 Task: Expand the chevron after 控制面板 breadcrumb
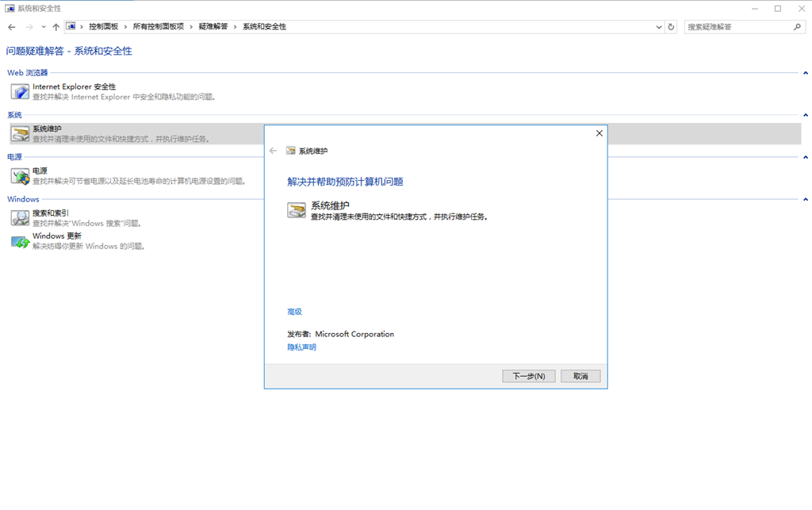tap(125, 27)
